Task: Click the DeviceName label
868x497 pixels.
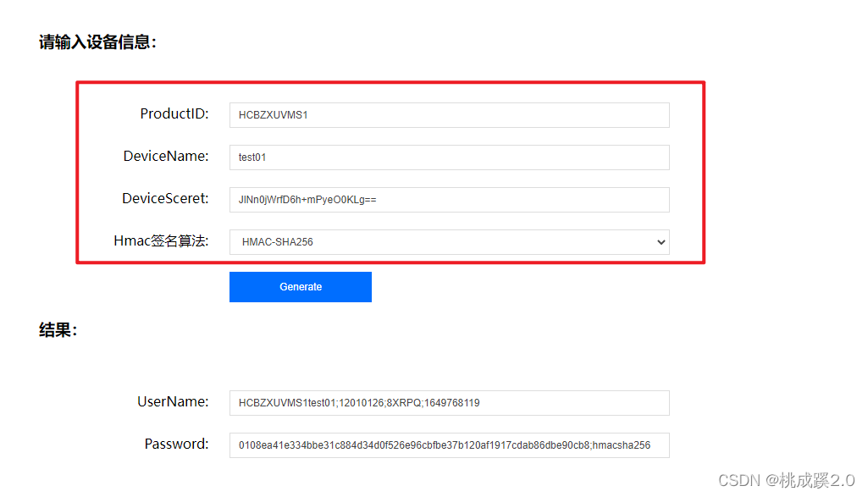Action: [165, 156]
